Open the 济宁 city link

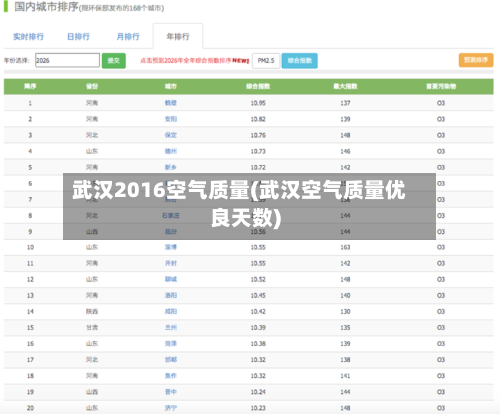click(171, 408)
